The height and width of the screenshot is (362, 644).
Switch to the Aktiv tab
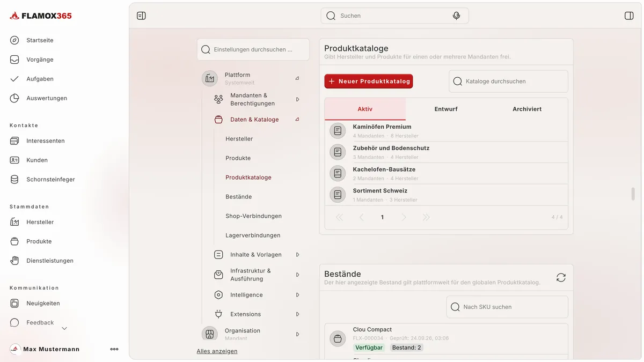click(x=365, y=109)
